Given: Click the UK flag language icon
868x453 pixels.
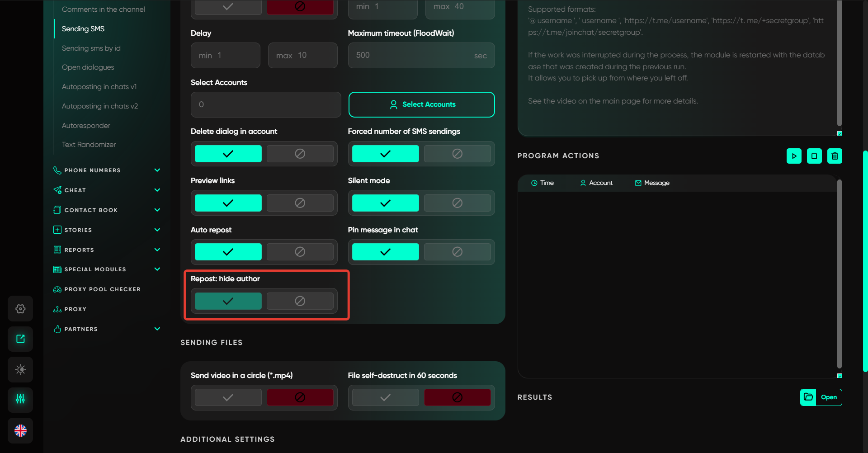Looking at the screenshot, I should 20,430.
